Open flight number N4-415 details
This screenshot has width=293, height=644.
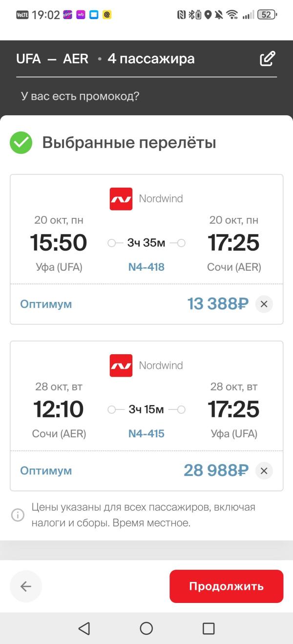[x=146, y=434]
